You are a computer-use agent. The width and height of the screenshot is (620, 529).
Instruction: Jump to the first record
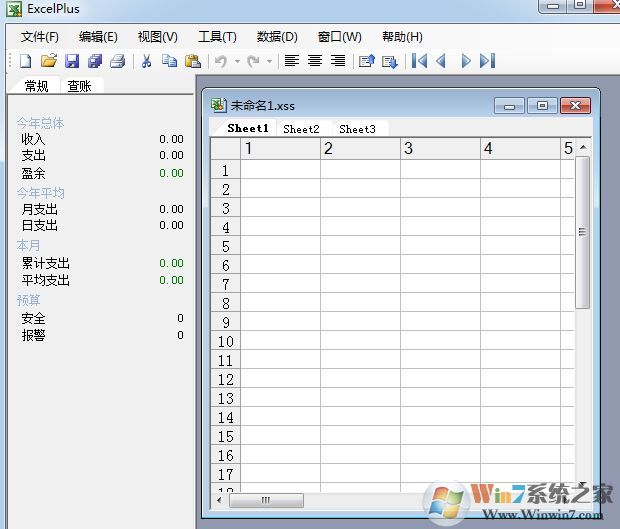(419, 61)
